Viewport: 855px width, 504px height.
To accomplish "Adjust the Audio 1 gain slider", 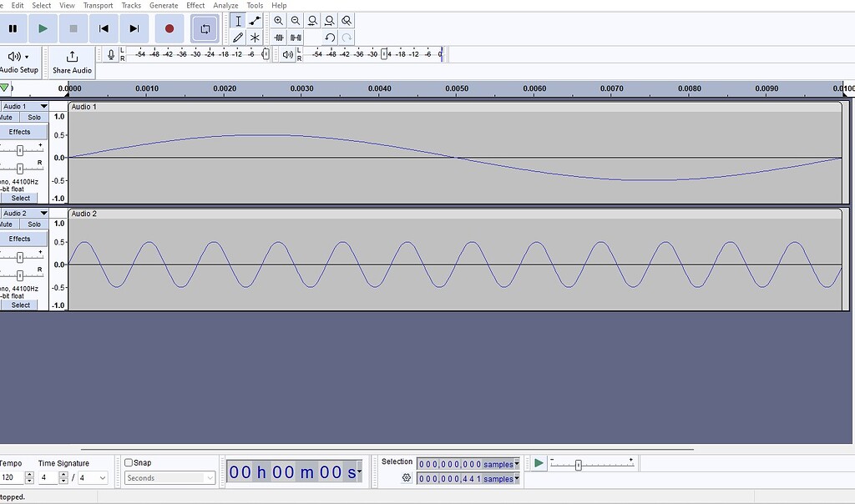I will point(20,150).
